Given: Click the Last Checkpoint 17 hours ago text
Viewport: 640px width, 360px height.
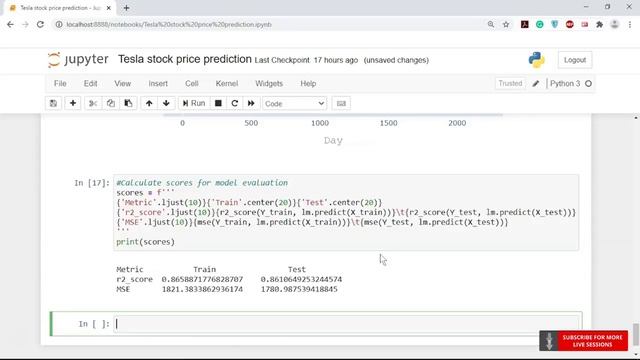Looking at the screenshot, I should (x=306, y=60).
